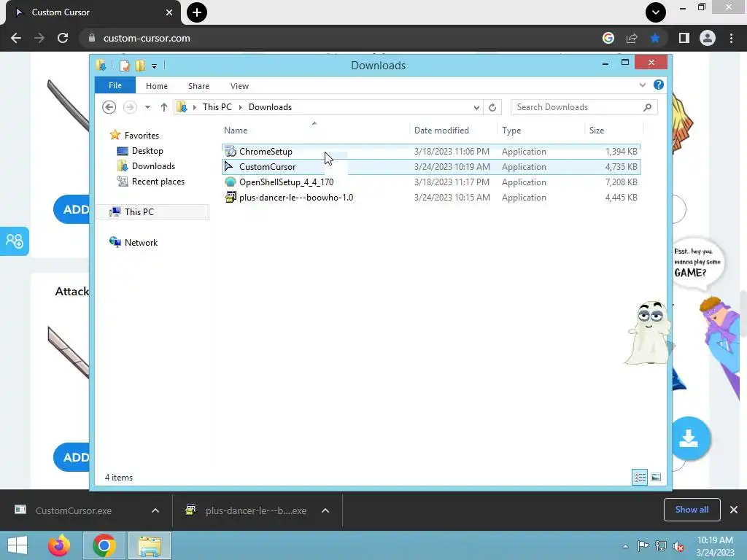Open address bar history dropdown
This screenshot has height=560, width=747.
pos(476,108)
